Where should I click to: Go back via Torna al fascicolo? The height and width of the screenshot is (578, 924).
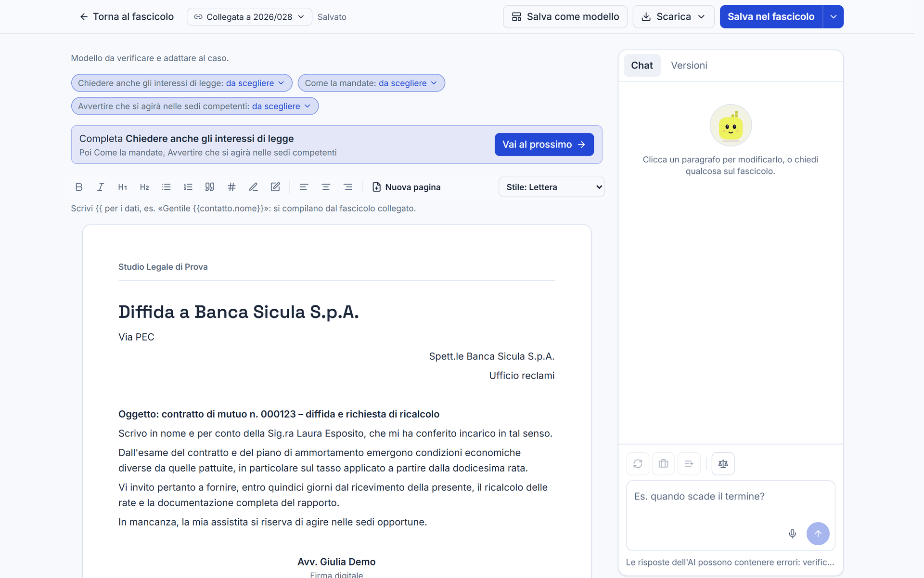(x=127, y=17)
